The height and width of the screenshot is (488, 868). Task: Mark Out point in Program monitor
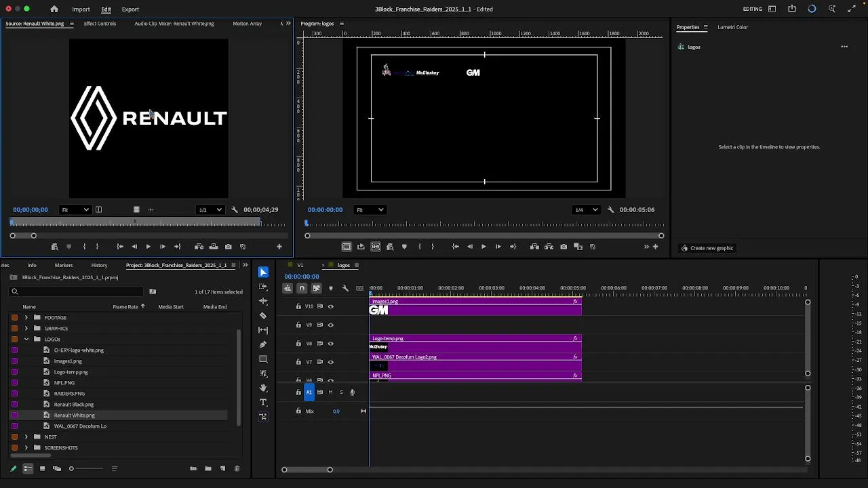tap(433, 247)
